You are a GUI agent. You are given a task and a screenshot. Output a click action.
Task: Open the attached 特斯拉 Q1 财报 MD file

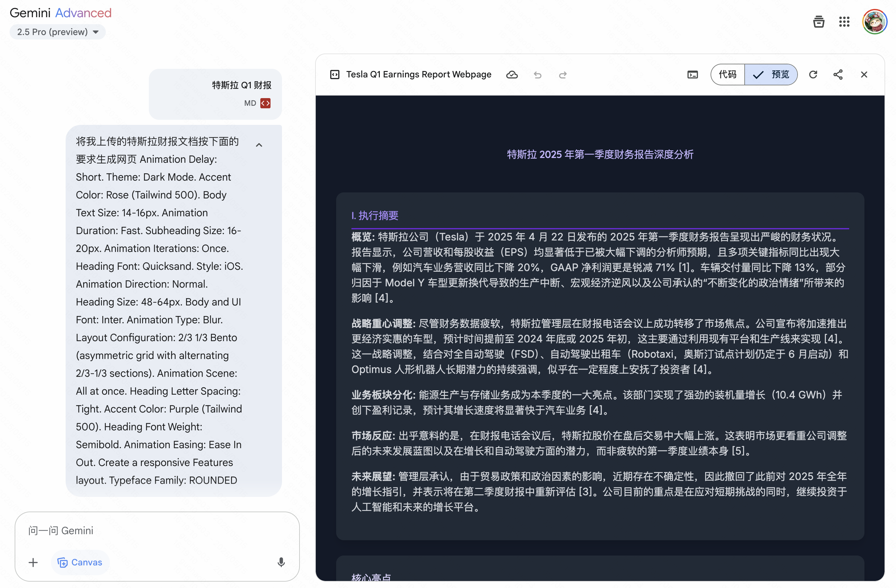tap(215, 94)
